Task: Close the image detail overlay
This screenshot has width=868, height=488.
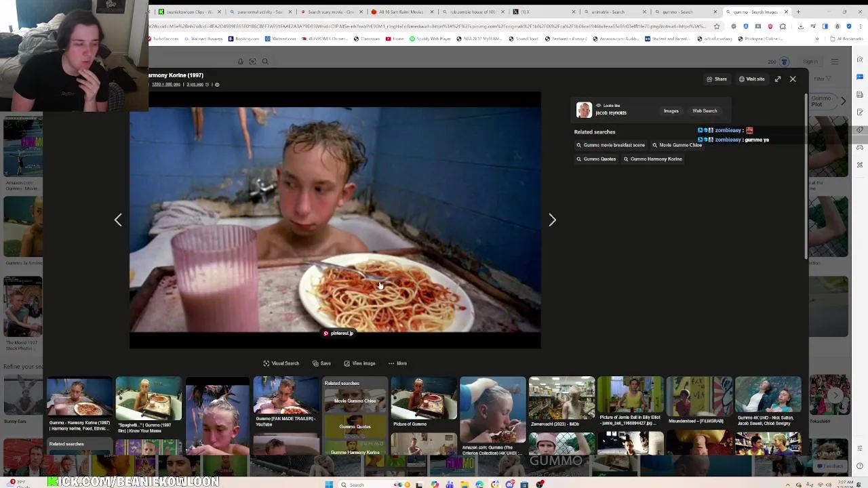Action: point(793,79)
